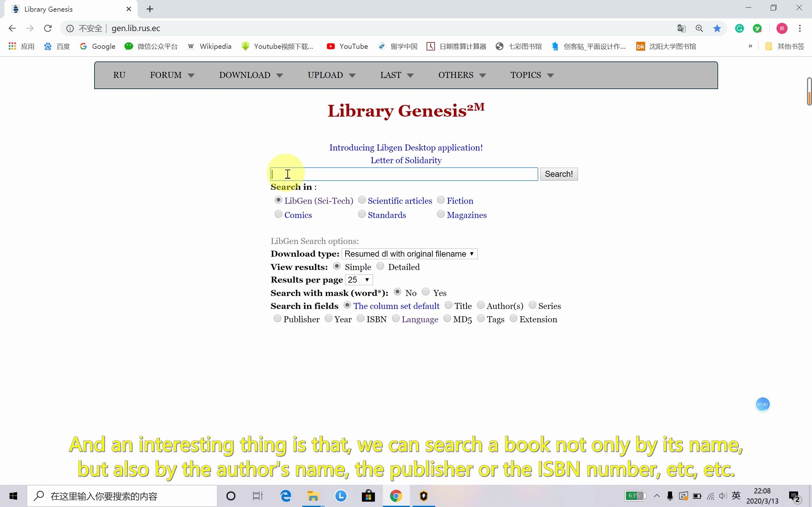The height and width of the screenshot is (507, 812).
Task: Click the Letter of Solidarity link
Action: pyautogui.click(x=406, y=160)
